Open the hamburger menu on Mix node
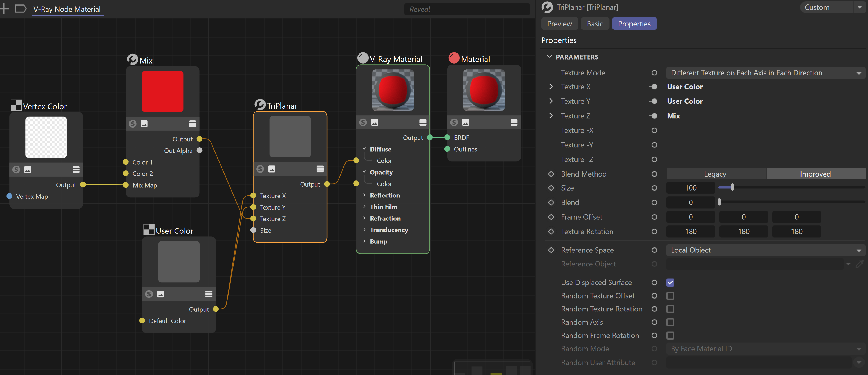Image resolution: width=868 pixels, height=375 pixels. (193, 124)
